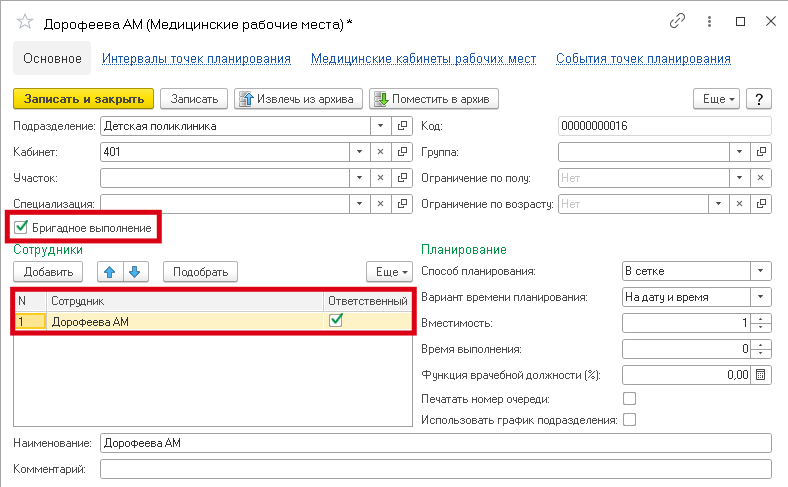This screenshot has height=487, width=788.
Task: Open help with the question mark button
Action: (760, 99)
